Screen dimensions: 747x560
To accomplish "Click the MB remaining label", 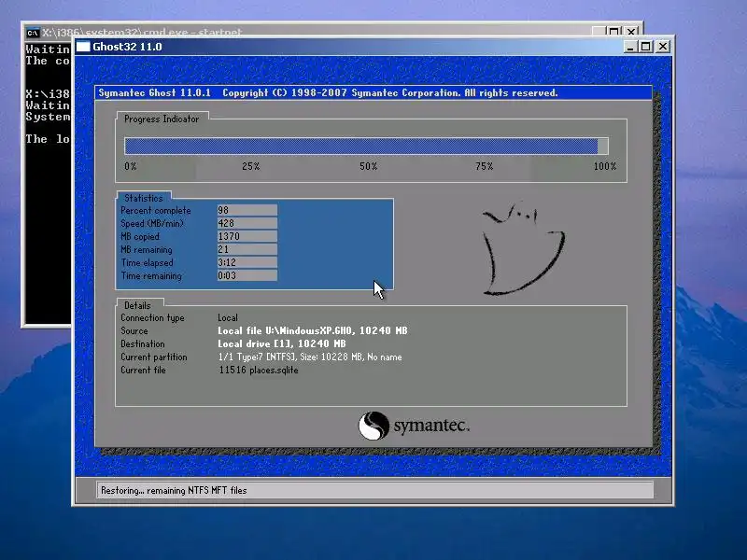I will point(147,249).
